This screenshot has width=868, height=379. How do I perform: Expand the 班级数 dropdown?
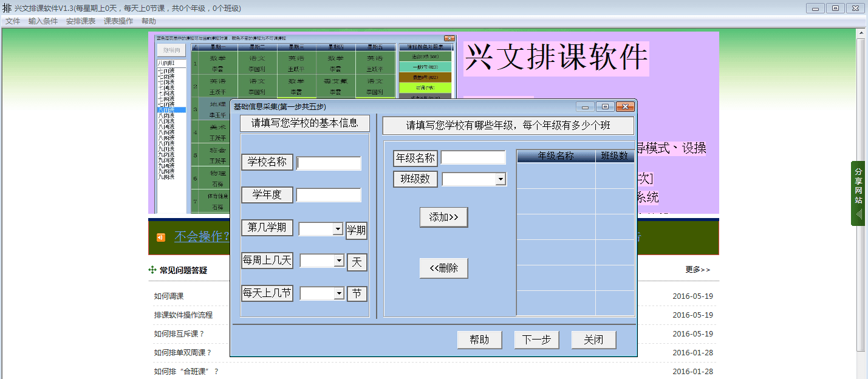point(501,179)
